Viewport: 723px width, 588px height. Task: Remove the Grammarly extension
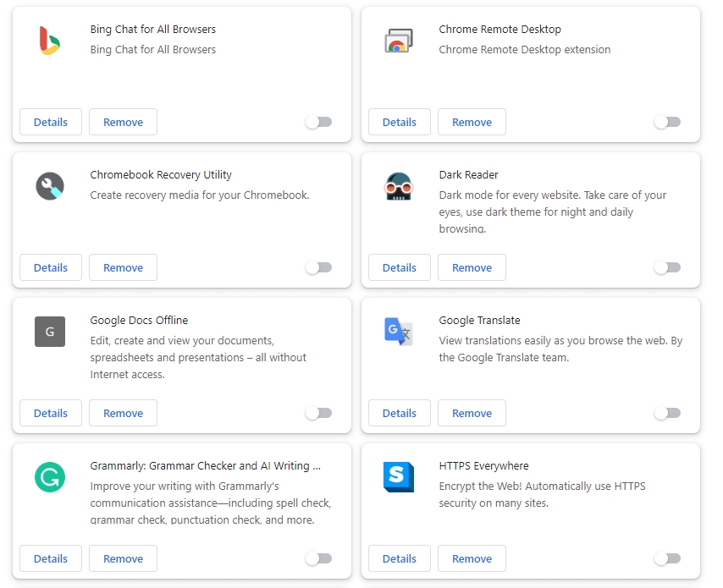pos(123,558)
